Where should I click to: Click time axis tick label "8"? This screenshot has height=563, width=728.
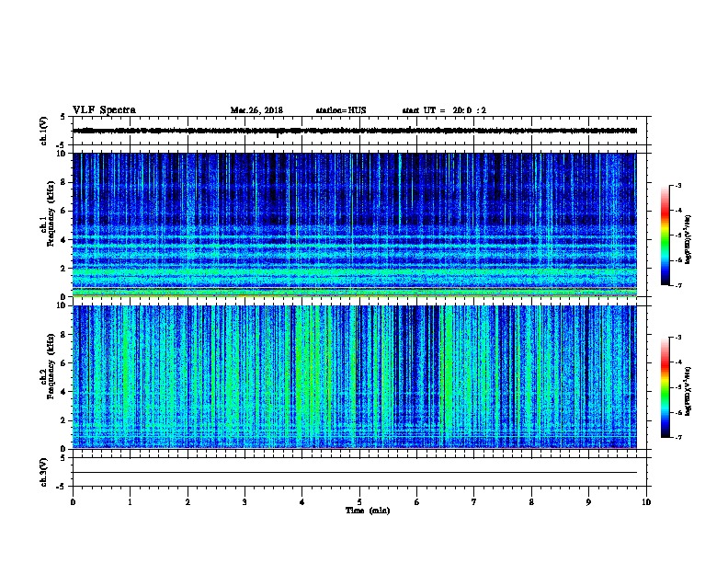[531, 502]
